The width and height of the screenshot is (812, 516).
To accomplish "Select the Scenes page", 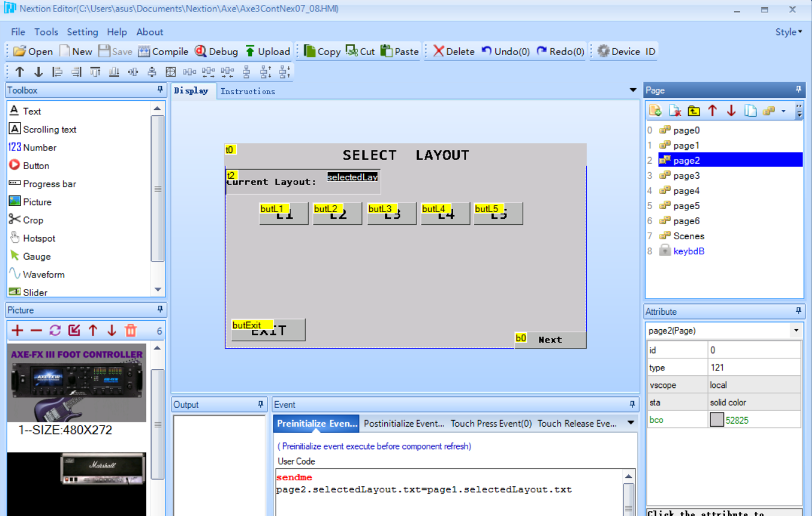I will (x=681, y=236).
